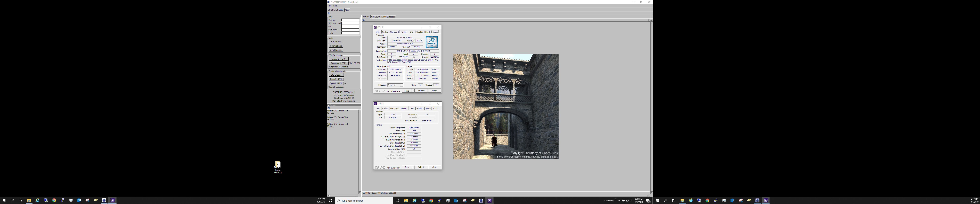Open the Help menu in CINEBENCH
Image resolution: width=980 pixels, height=204 pixels.
point(335,6)
